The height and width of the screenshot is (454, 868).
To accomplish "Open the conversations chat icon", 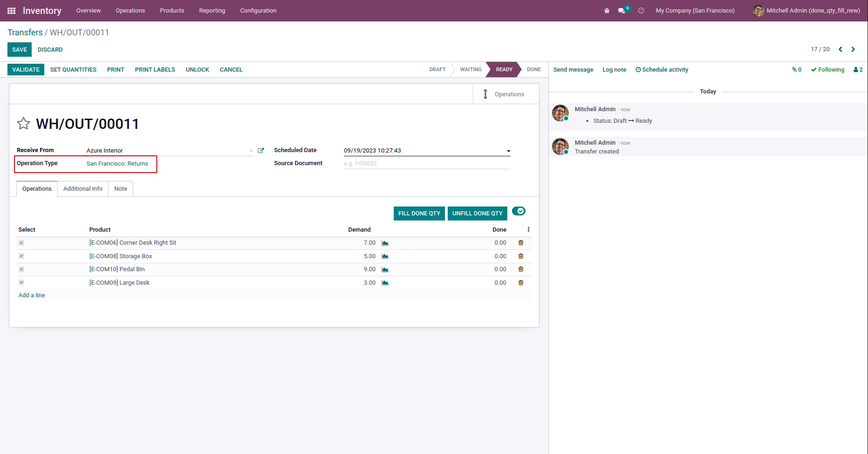I will pos(621,11).
